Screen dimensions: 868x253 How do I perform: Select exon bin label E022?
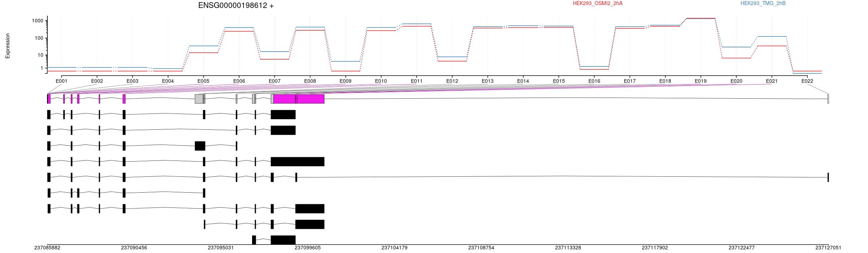[807, 81]
